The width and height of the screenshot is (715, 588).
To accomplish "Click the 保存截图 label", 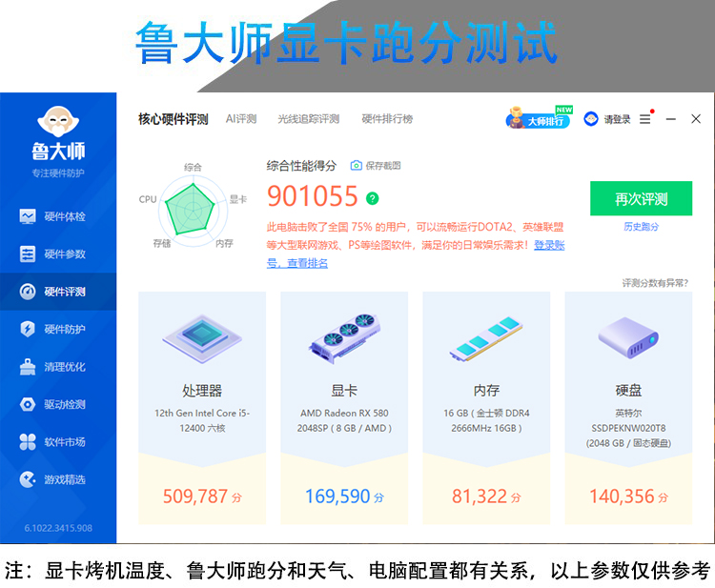I will pos(383,166).
